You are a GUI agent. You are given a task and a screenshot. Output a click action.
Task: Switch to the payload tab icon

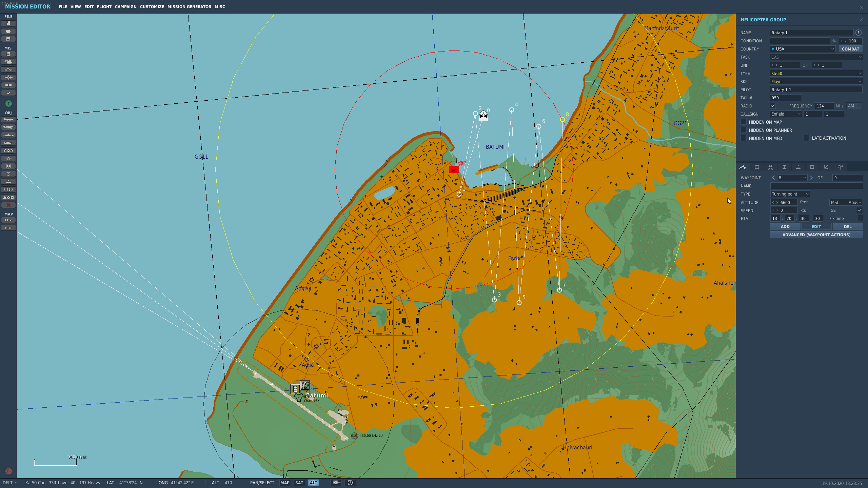tap(756, 167)
